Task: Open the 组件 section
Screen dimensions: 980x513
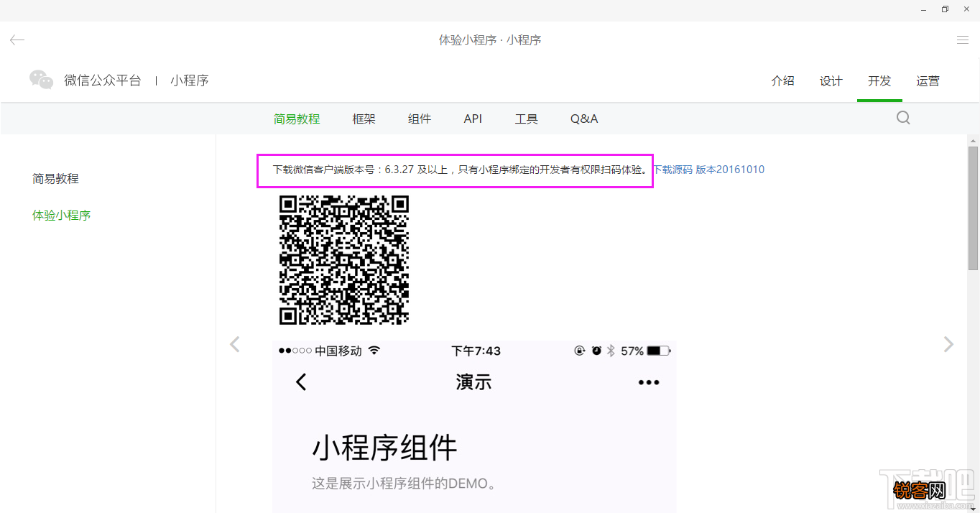Action: (420, 119)
